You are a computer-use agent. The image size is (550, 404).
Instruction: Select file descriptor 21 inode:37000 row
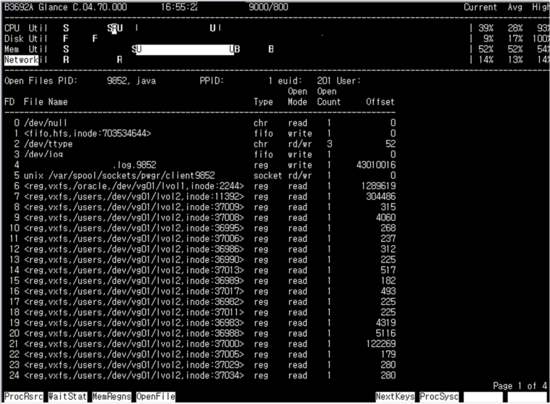(x=200, y=344)
